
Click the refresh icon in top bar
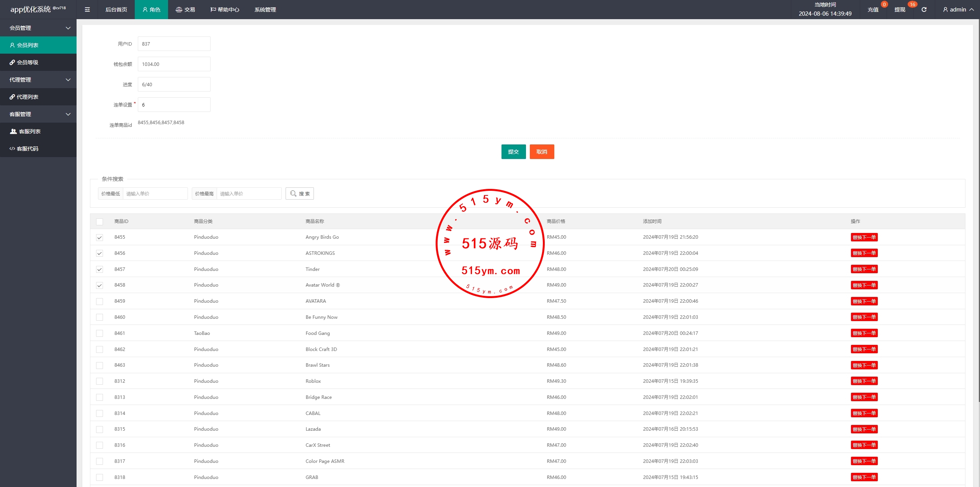[924, 10]
